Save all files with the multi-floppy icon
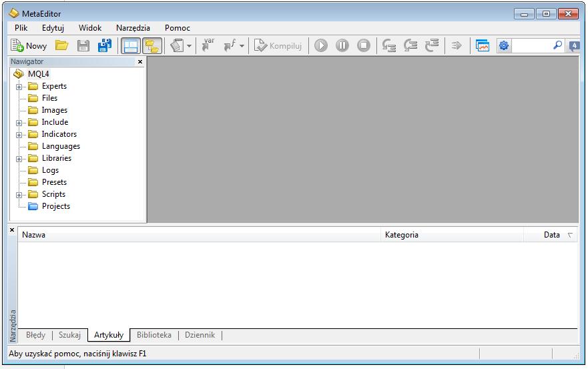Screen dimensions: 588x369 click(x=105, y=46)
